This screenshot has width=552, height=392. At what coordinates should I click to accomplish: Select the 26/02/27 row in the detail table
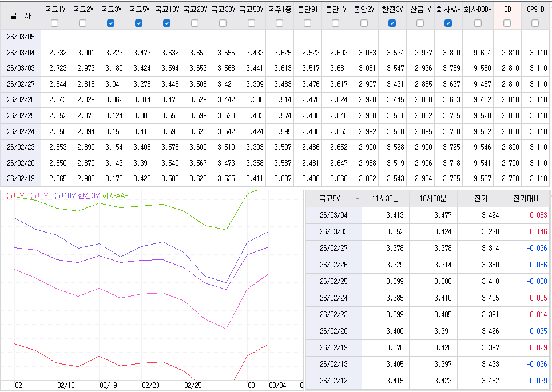pos(333,247)
